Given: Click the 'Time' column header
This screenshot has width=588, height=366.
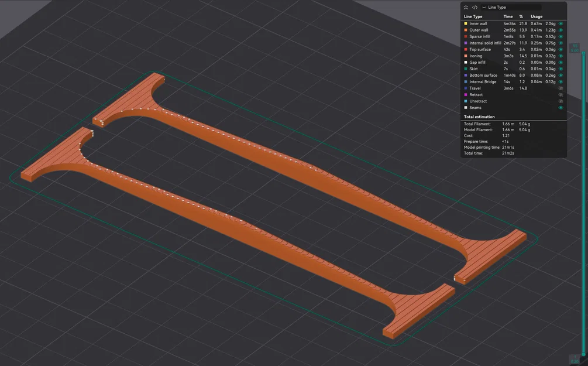Looking at the screenshot, I should [x=508, y=16].
